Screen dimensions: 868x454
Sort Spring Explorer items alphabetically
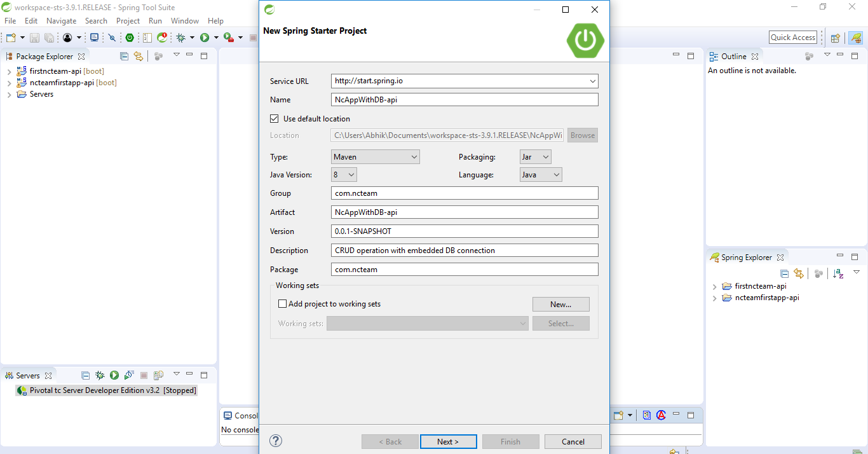click(x=837, y=273)
